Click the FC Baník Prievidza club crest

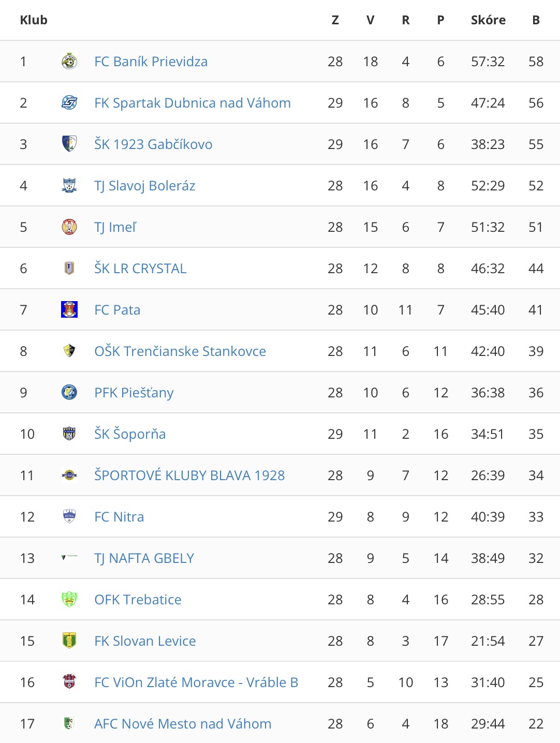[x=69, y=62]
